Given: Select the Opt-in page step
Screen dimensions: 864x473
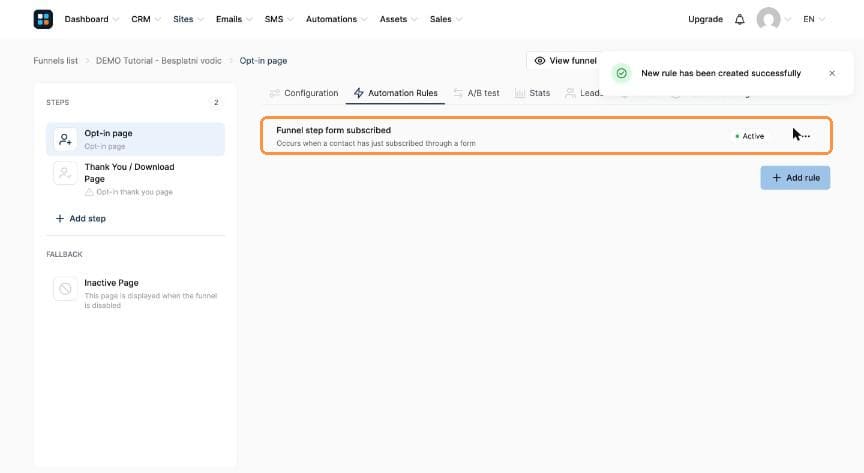Looking at the screenshot, I should 136,139.
